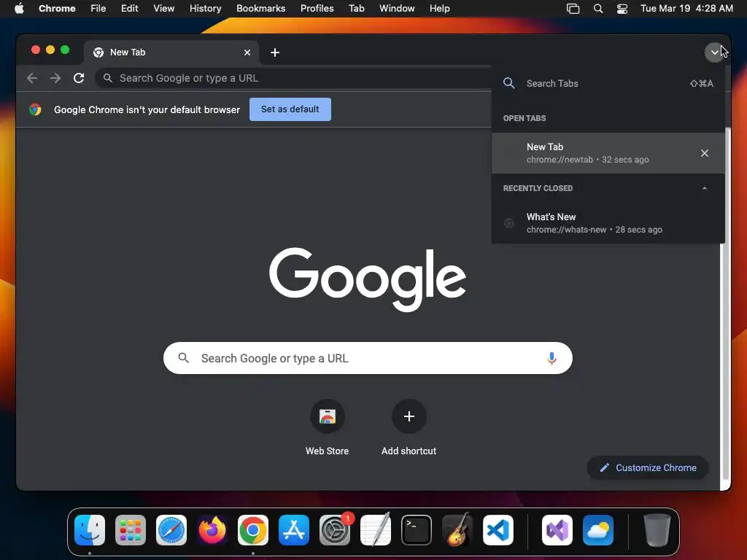Open the Profiles menu
The width and height of the screenshot is (747, 560).
317,8
